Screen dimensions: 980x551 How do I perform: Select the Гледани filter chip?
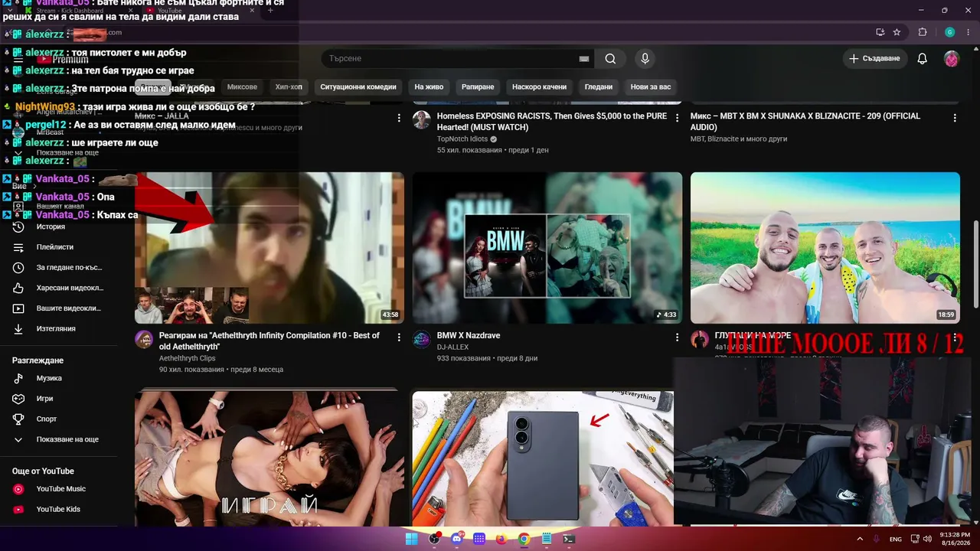coord(599,87)
